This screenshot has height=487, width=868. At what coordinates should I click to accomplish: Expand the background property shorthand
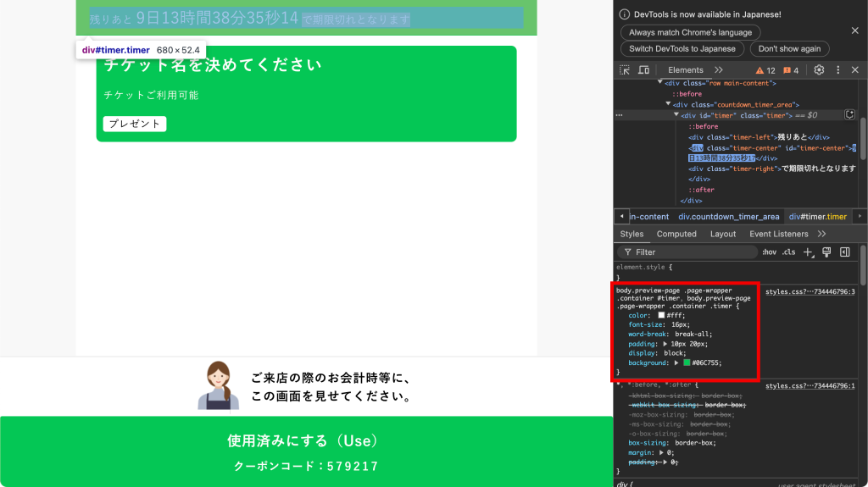(x=676, y=362)
